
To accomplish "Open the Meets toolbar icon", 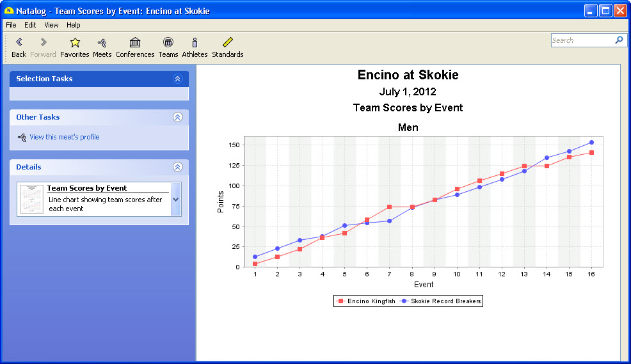I will pyautogui.click(x=102, y=43).
